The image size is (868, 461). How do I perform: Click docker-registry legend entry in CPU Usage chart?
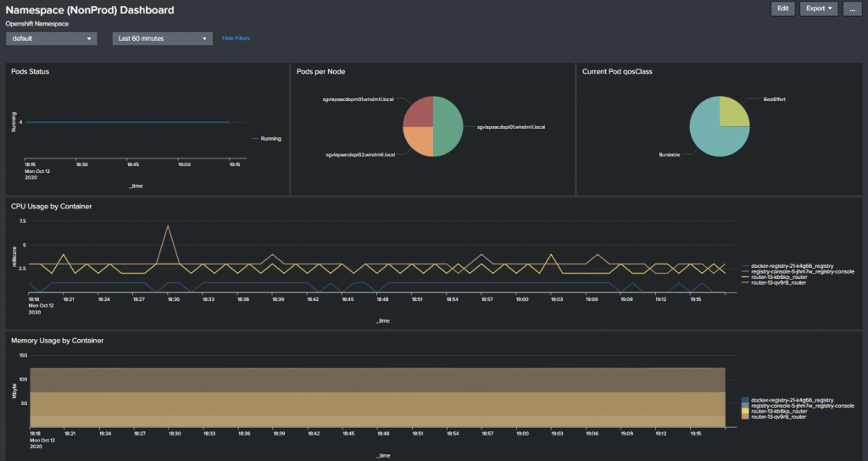[787, 265]
